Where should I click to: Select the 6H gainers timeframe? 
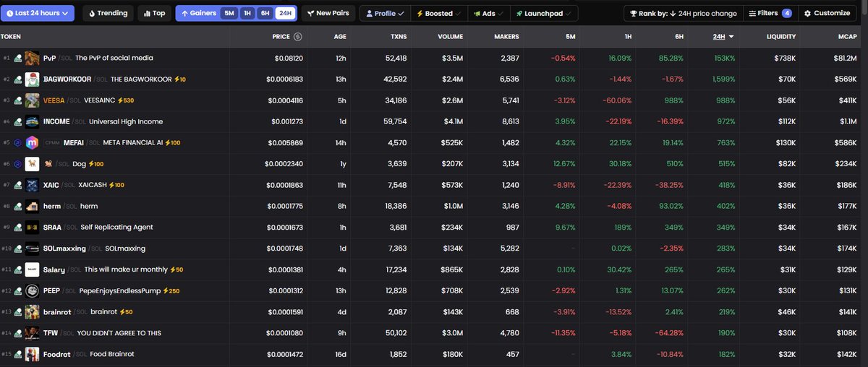(265, 13)
